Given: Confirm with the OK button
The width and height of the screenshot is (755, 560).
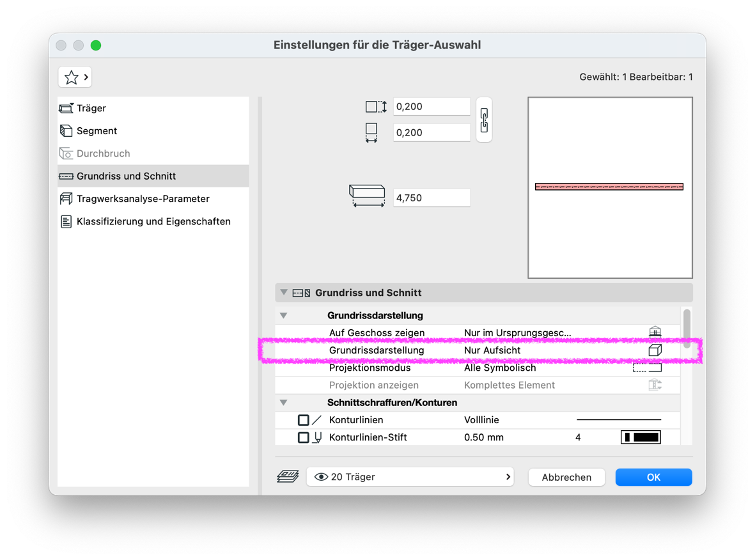Looking at the screenshot, I should [x=653, y=477].
